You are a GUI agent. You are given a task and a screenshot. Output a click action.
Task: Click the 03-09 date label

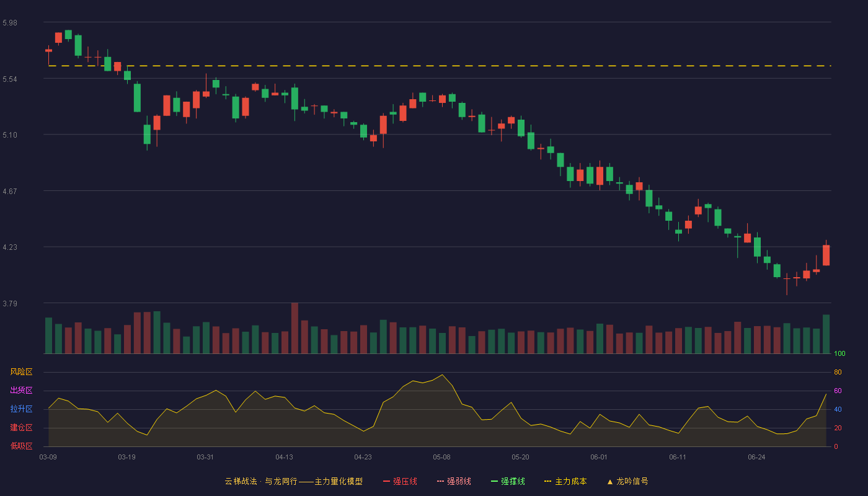pyautogui.click(x=48, y=457)
